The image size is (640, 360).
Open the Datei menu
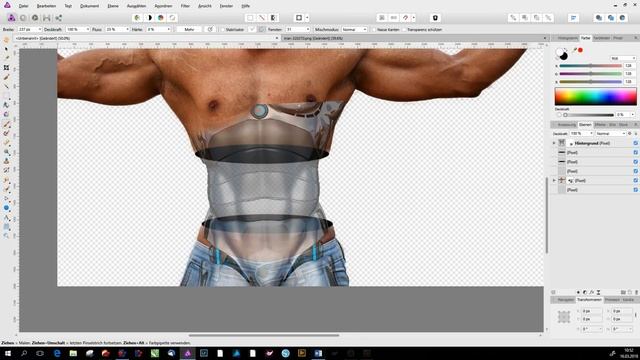pyautogui.click(x=24, y=6)
